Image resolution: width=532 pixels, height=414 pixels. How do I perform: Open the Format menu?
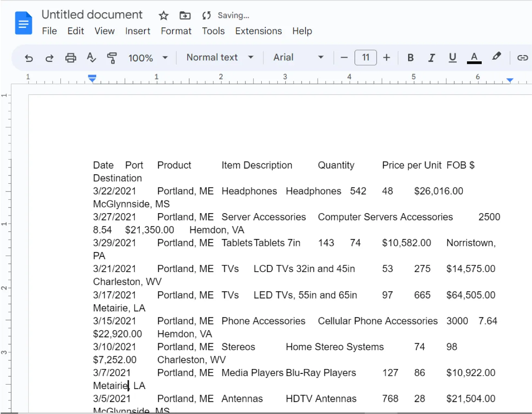pyautogui.click(x=176, y=31)
